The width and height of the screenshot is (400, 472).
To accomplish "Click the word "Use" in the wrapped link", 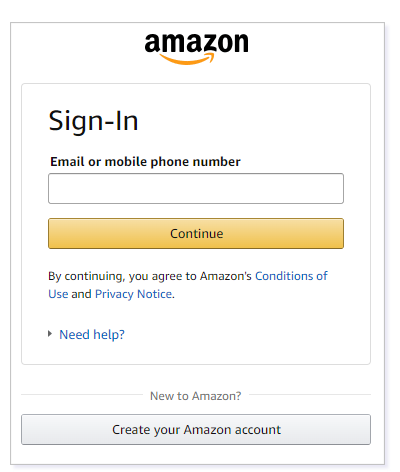I will pos(58,294).
